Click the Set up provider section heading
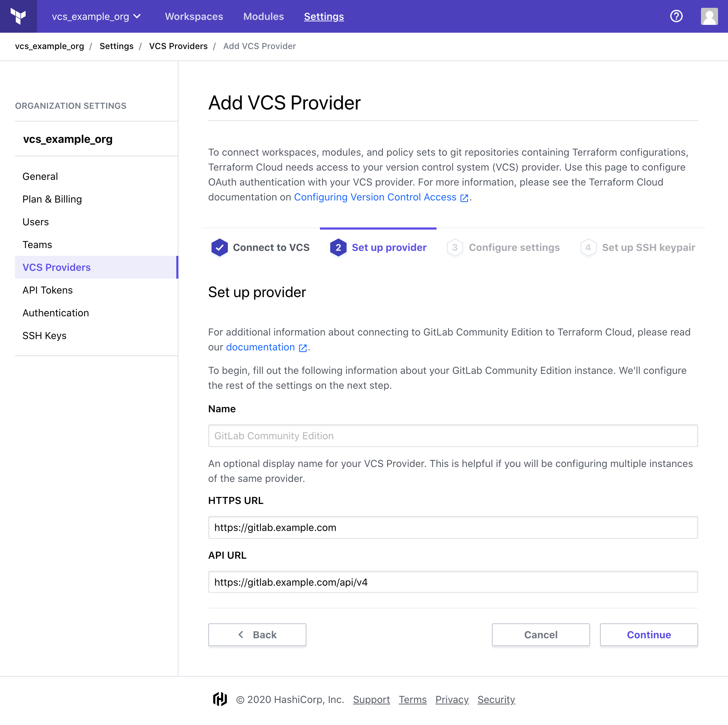 point(257,292)
